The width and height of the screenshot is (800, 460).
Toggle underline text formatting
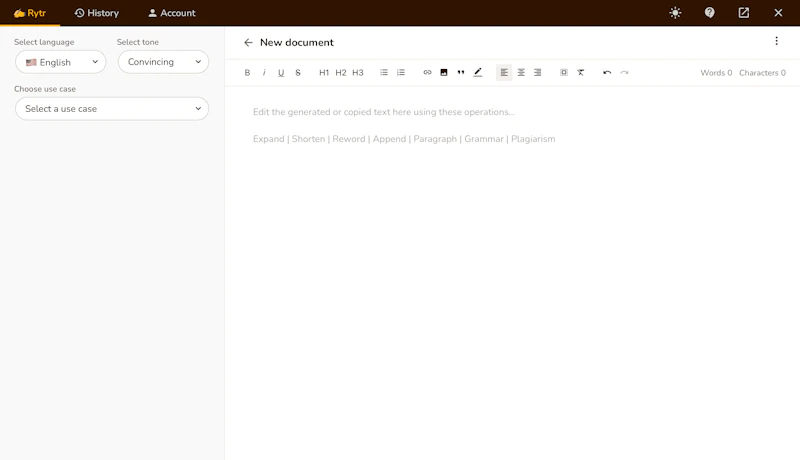pyautogui.click(x=281, y=73)
